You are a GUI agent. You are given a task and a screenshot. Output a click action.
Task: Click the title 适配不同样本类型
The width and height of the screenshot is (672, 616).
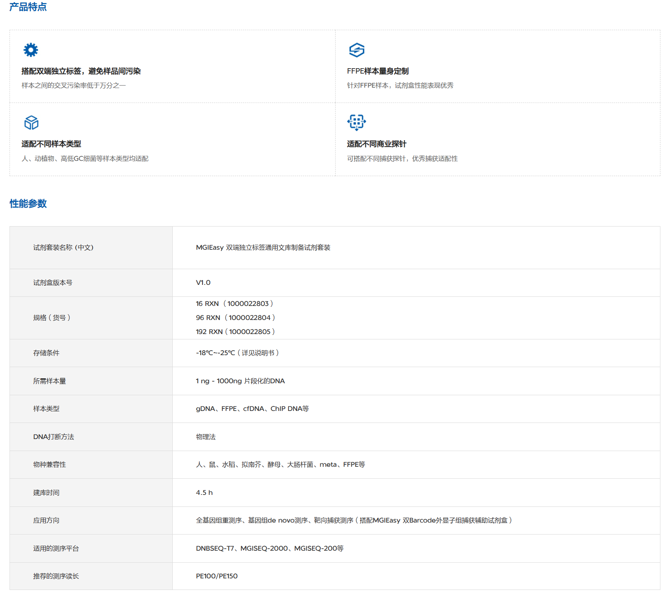51,144
